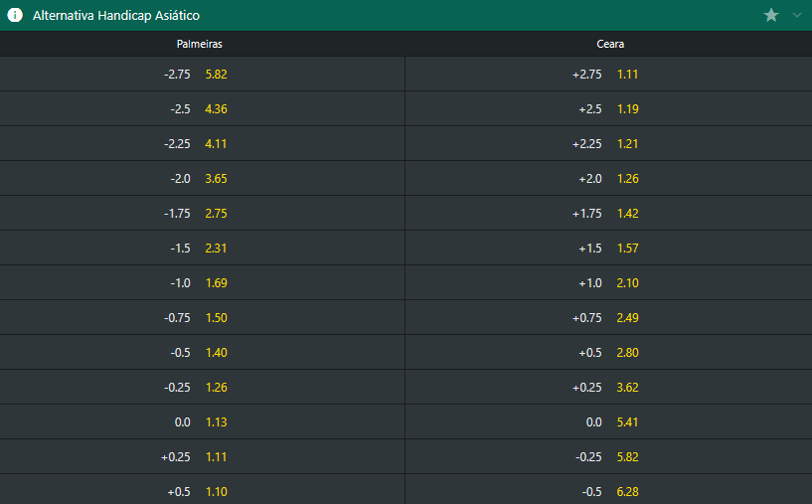Click the info icon beside Alternativa Handicap Asiático
812x504 pixels.
(x=15, y=16)
